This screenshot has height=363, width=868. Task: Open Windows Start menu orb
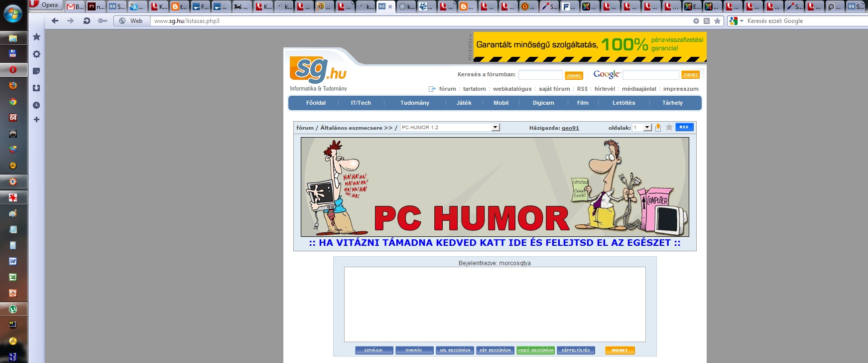(13, 13)
